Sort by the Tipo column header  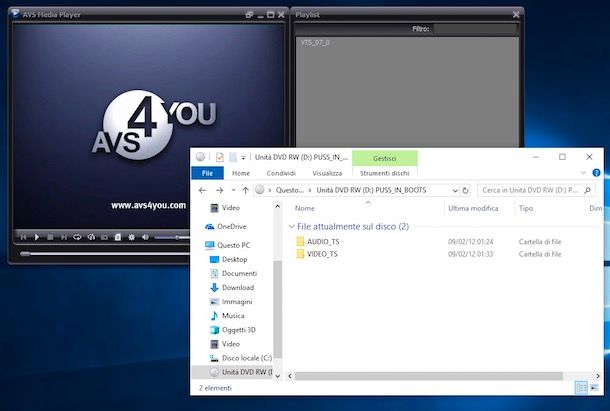[x=526, y=208]
